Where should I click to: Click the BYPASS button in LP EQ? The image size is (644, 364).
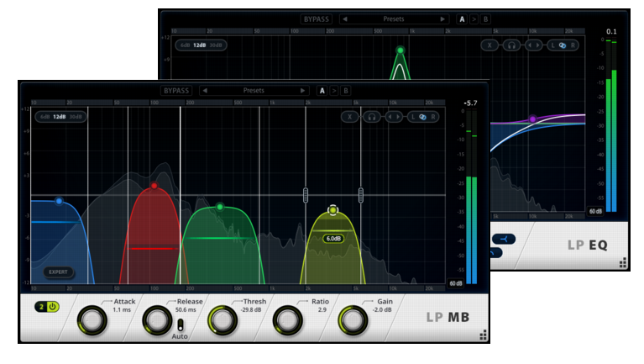[317, 18]
